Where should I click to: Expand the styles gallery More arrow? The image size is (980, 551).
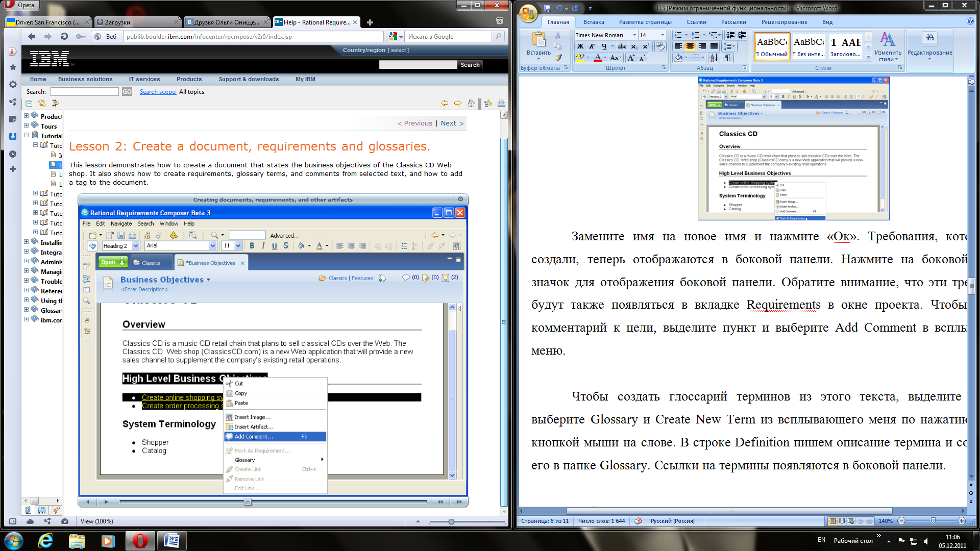pos(868,57)
